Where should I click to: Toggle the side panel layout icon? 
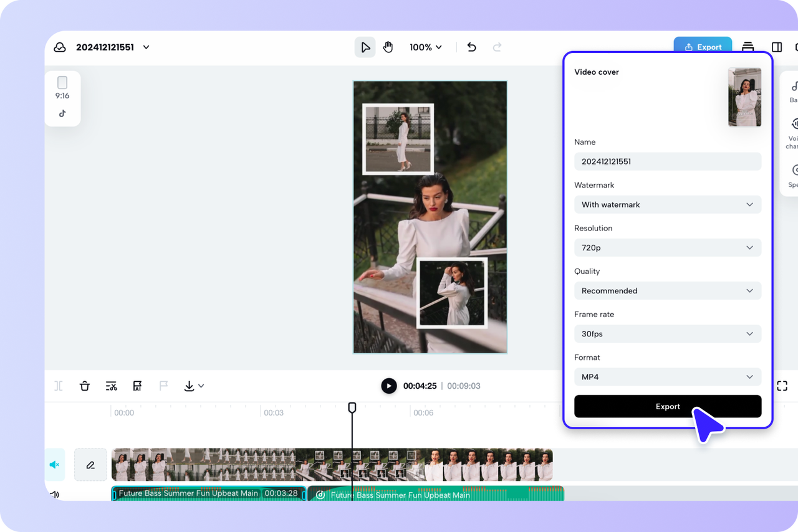(777, 47)
